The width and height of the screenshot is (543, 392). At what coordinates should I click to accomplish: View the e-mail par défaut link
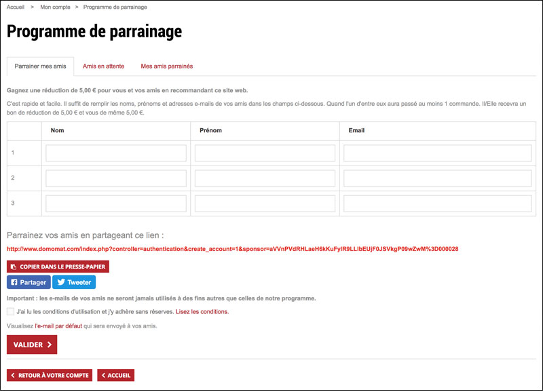(58, 326)
